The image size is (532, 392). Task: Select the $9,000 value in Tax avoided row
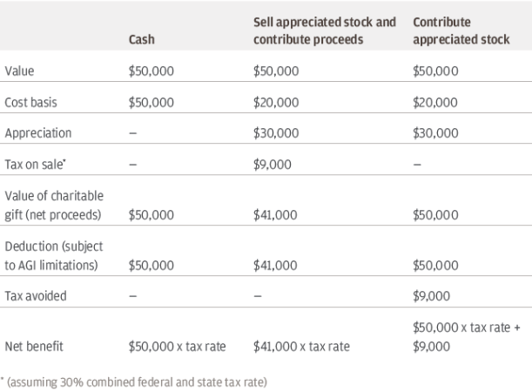[x=433, y=295]
